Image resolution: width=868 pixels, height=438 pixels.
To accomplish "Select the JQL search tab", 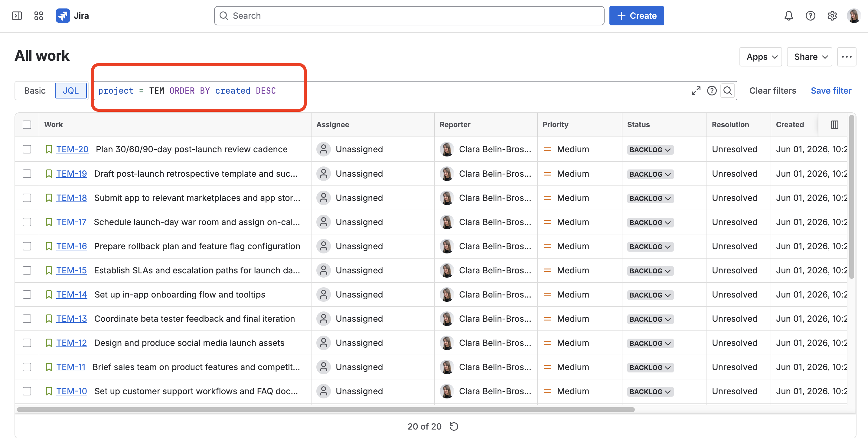I will pos(71,91).
